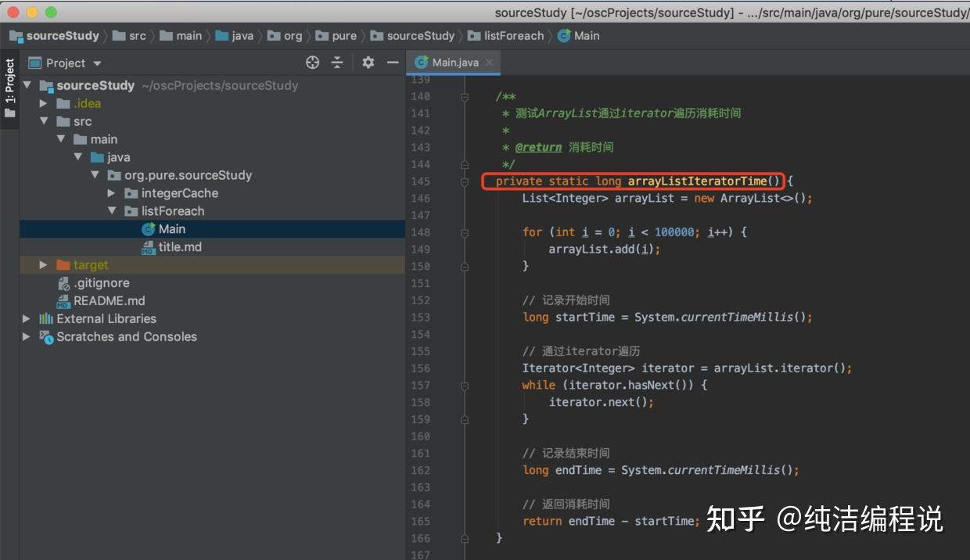
Task: Collapse the org.pure.sourceStudy package
Action: pyautogui.click(x=95, y=175)
